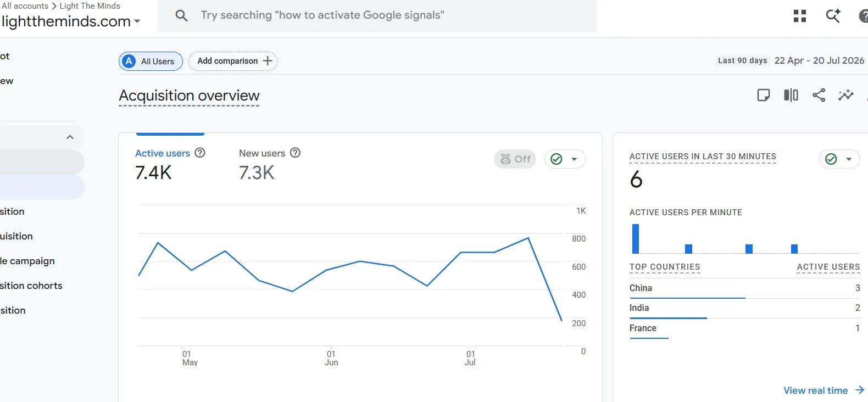Open data quality dropdown in realtime card
Image resolution: width=868 pixels, height=402 pixels.
(839, 159)
